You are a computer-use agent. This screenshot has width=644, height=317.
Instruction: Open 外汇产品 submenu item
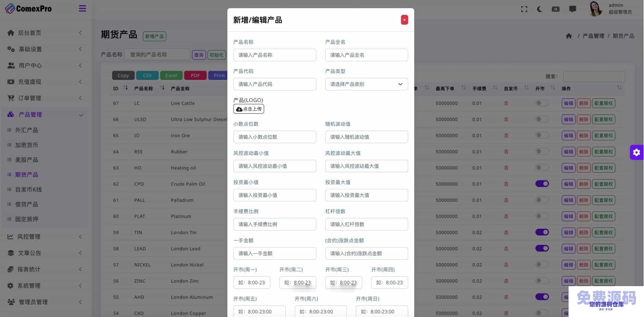26,130
